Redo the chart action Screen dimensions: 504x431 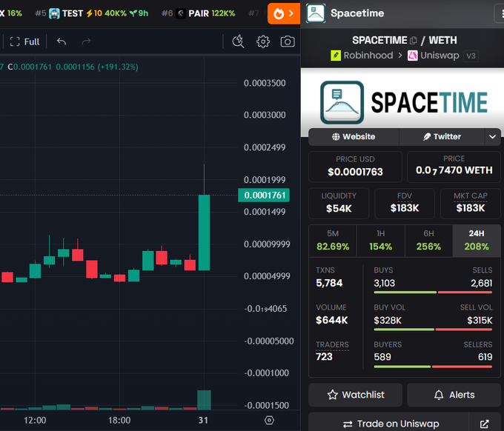click(x=86, y=41)
